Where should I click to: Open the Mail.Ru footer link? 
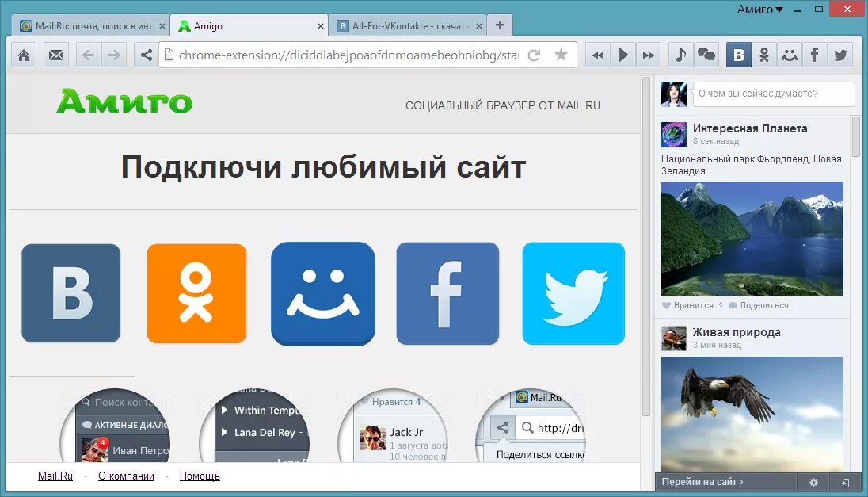click(55, 476)
